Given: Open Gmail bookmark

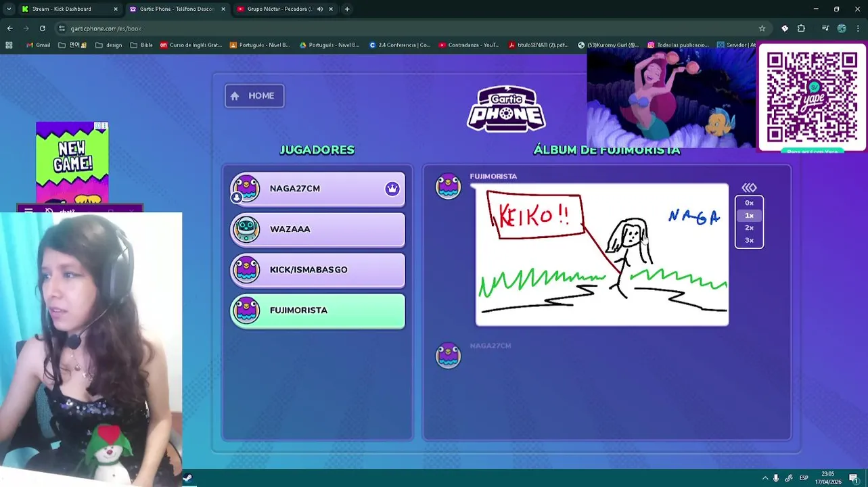Looking at the screenshot, I should (38, 45).
